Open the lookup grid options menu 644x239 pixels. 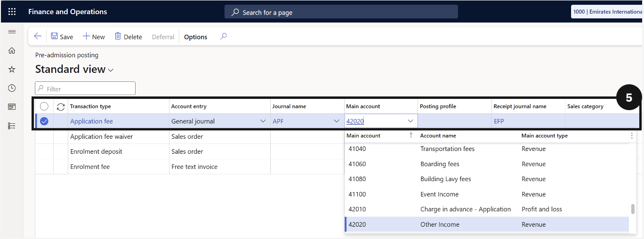[632, 135]
